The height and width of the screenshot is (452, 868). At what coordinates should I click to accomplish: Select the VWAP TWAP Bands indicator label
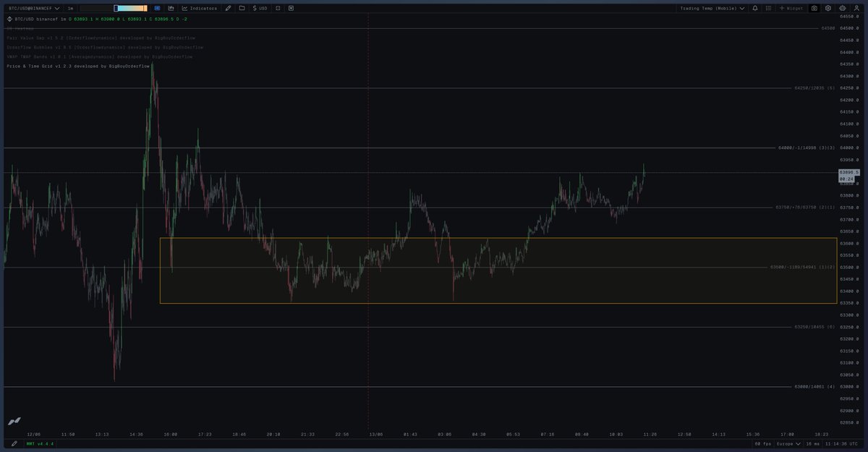(x=99, y=56)
